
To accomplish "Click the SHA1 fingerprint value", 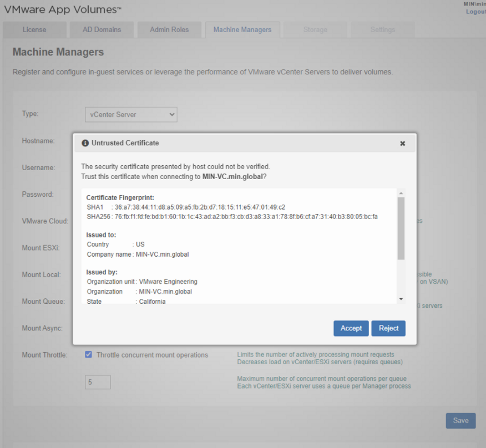I will (200, 207).
